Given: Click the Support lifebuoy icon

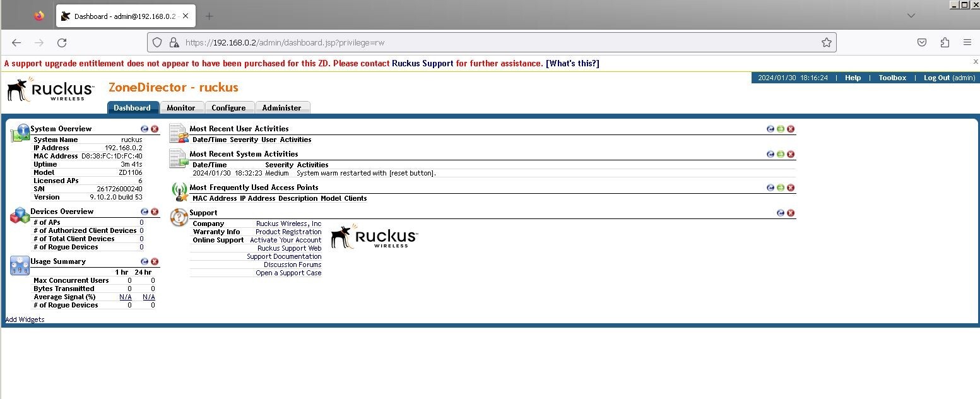Looking at the screenshot, I should [179, 217].
